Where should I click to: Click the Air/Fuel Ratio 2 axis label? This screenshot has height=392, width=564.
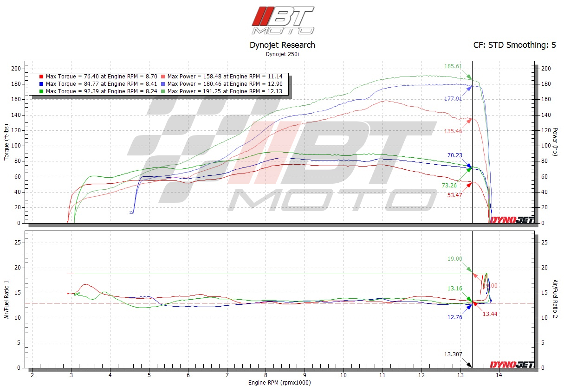555,299
